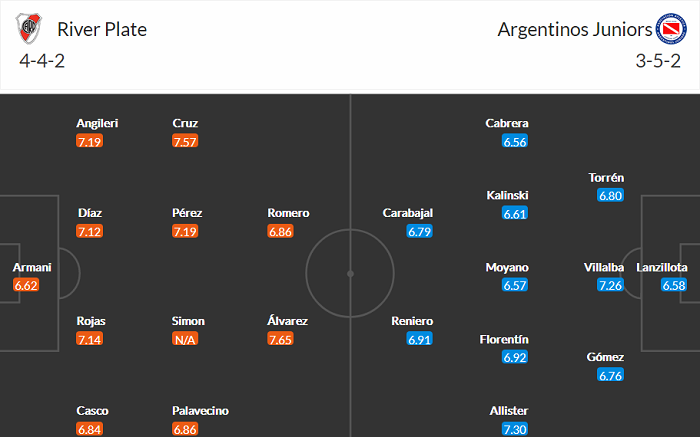Select player Torrén in the lineup
700x437 pixels.
pyautogui.click(x=607, y=178)
